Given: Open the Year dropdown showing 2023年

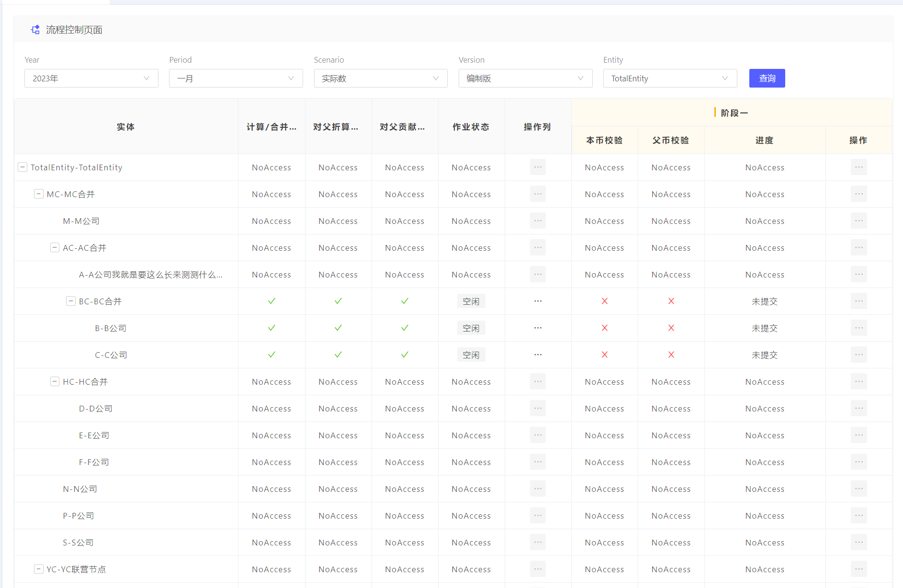Looking at the screenshot, I should (x=91, y=78).
